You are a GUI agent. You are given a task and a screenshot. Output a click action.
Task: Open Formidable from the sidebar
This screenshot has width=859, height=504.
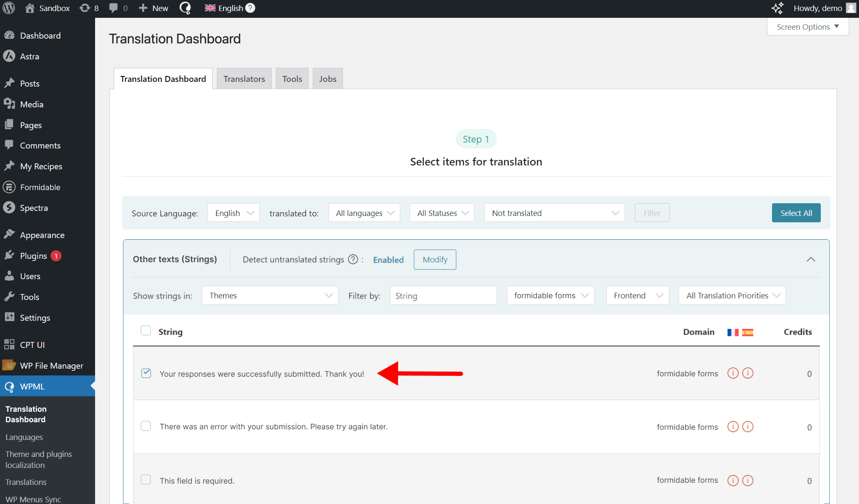coord(40,187)
